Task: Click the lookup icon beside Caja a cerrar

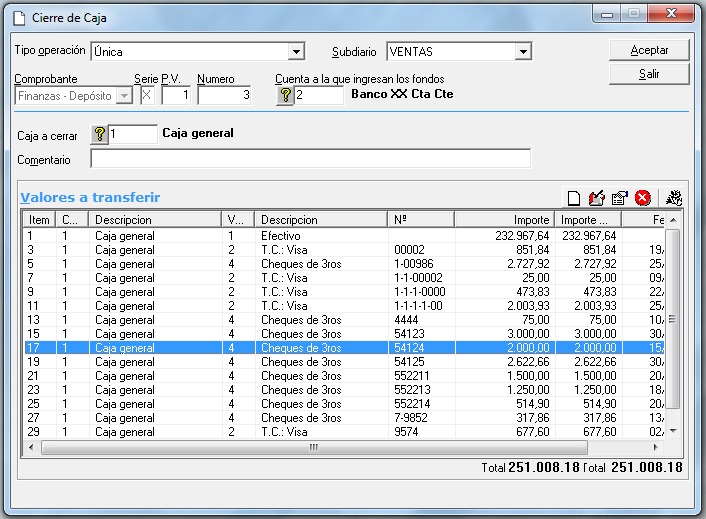Action: point(99,134)
